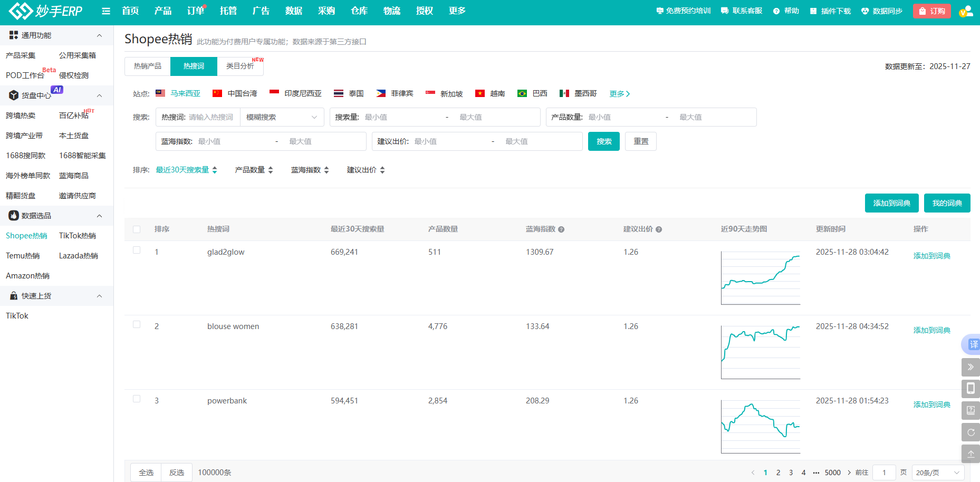Collapse the 数据选品 sidebar section
Viewport: 980px width, 482px height.
point(99,216)
